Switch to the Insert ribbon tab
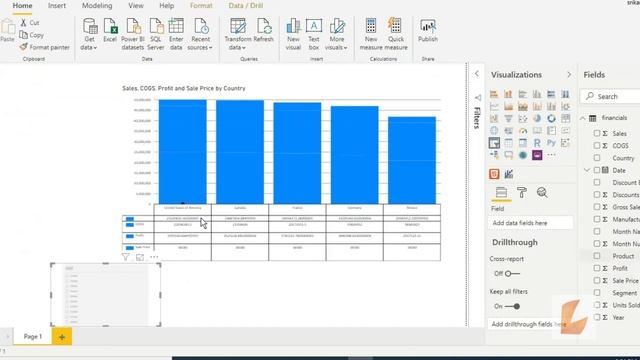The width and height of the screenshot is (640, 360). (57, 6)
